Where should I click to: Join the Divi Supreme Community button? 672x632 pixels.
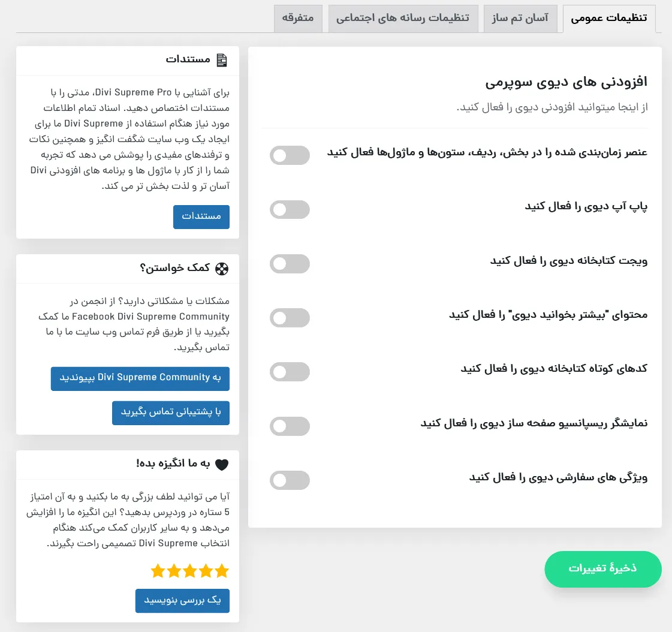140,378
